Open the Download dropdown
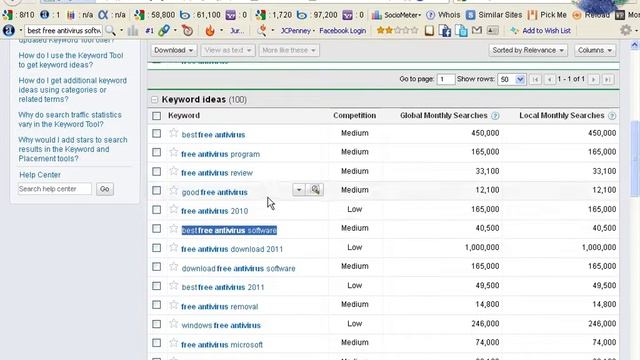This screenshot has height=360, width=640. (173, 50)
